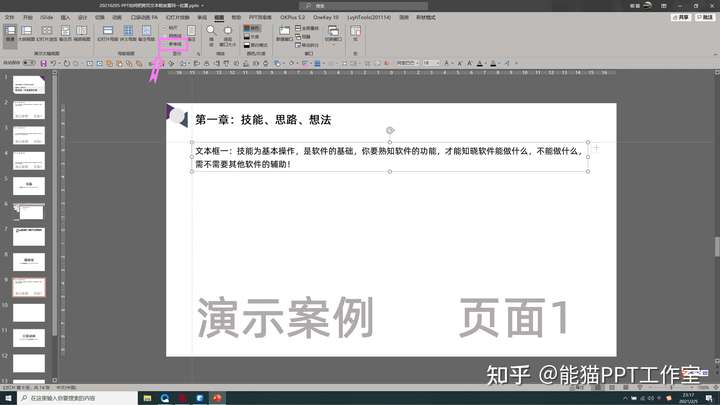Arrange All open windows
The image size is (720, 405).
(x=307, y=28)
